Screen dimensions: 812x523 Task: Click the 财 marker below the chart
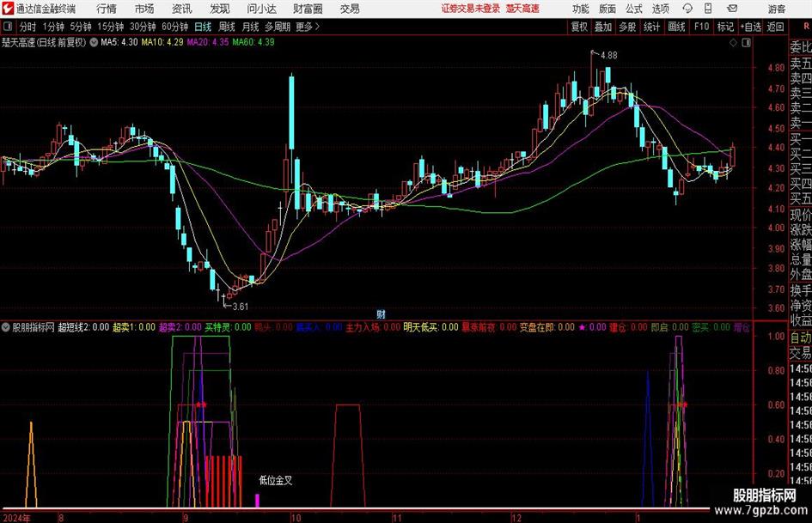[x=381, y=314]
